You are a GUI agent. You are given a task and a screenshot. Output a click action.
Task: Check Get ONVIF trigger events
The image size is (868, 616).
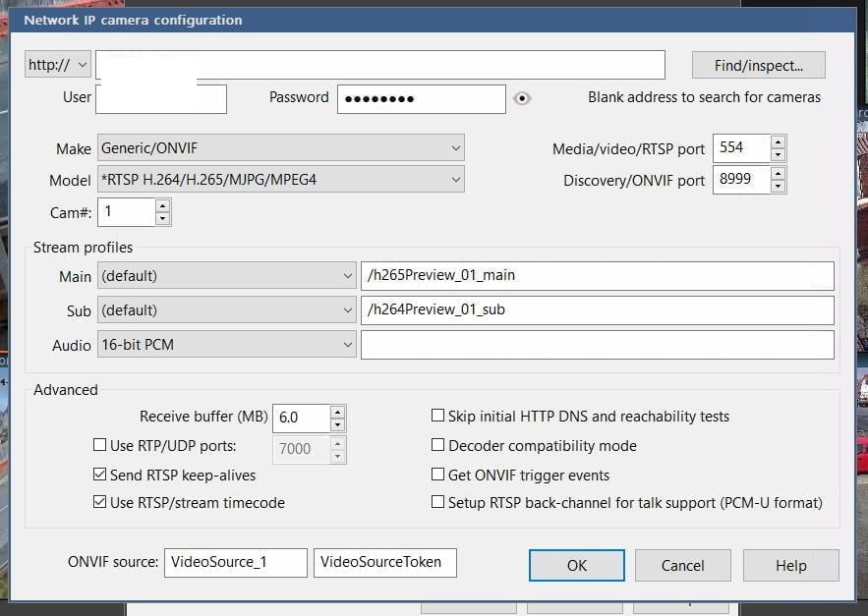pyautogui.click(x=438, y=475)
